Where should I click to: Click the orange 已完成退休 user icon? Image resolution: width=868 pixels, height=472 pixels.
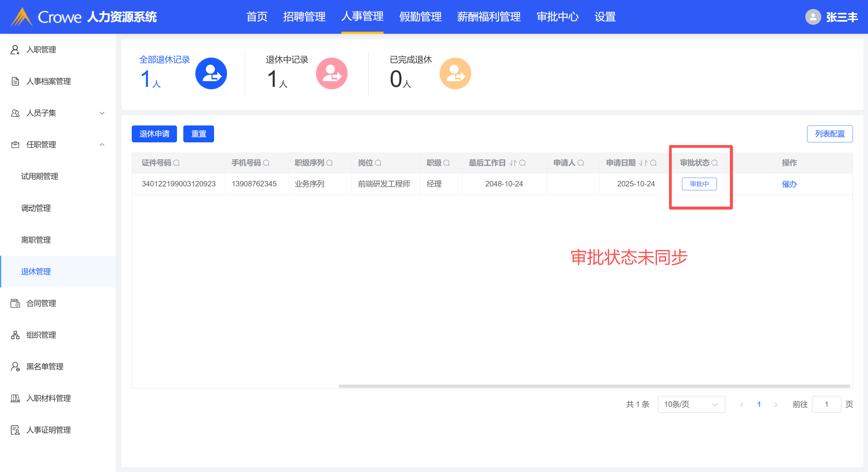tap(455, 74)
